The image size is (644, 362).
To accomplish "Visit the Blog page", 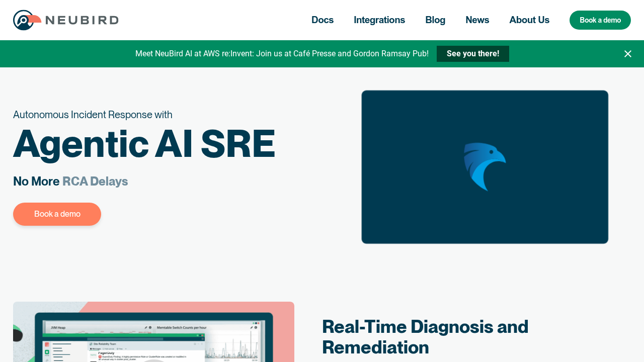I will pyautogui.click(x=435, y=20).
